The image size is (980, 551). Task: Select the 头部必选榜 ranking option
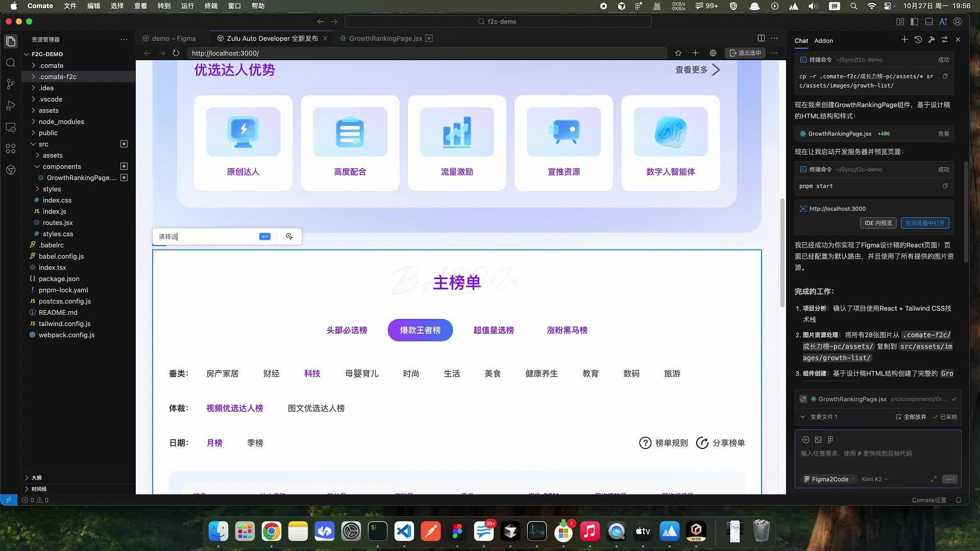pos(347,330)
